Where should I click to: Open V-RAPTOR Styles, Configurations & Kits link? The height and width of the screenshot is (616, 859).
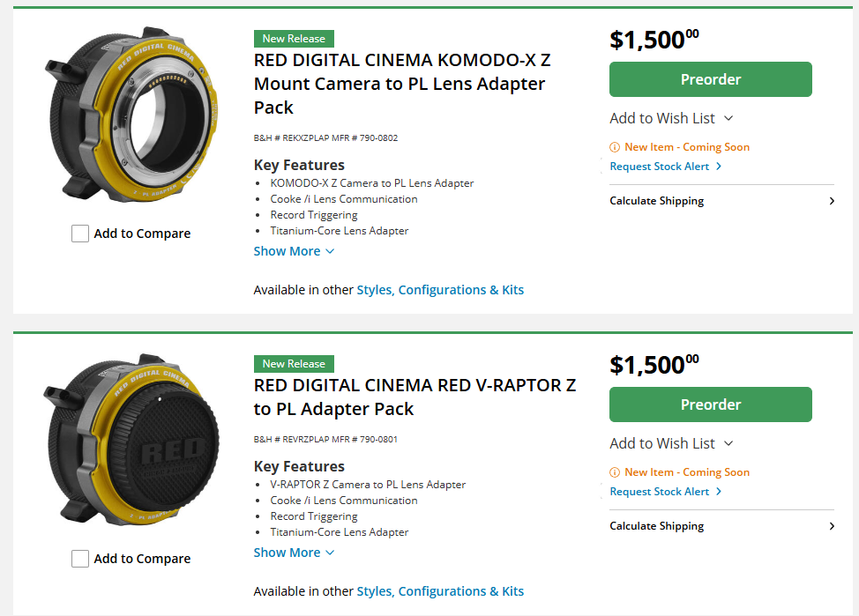440,591
